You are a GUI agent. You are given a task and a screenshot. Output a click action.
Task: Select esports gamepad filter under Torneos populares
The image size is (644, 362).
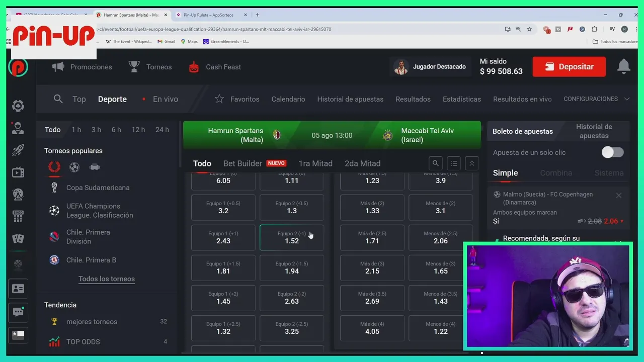pyautogui.click(x=95, y=167)
